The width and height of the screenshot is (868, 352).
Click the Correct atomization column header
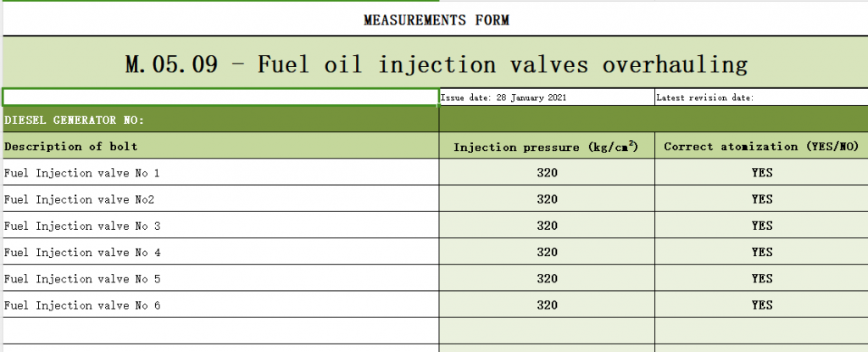click(761, 147)
